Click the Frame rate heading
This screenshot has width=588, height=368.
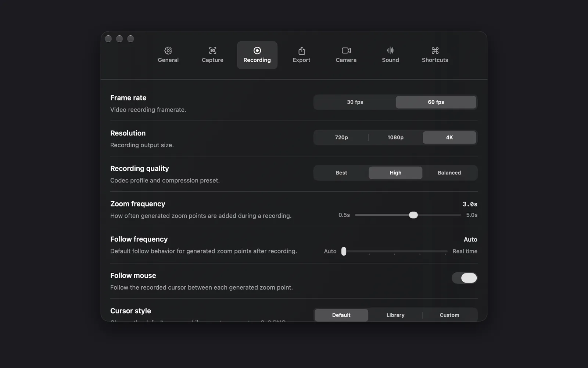point(128,98)
